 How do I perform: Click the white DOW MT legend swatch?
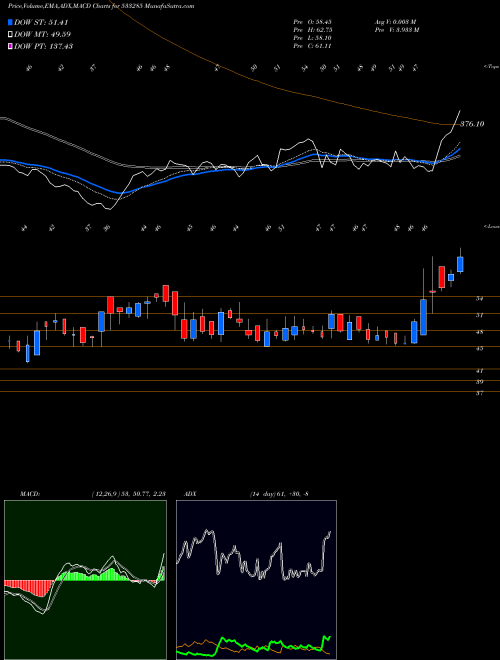click(10, 35)
